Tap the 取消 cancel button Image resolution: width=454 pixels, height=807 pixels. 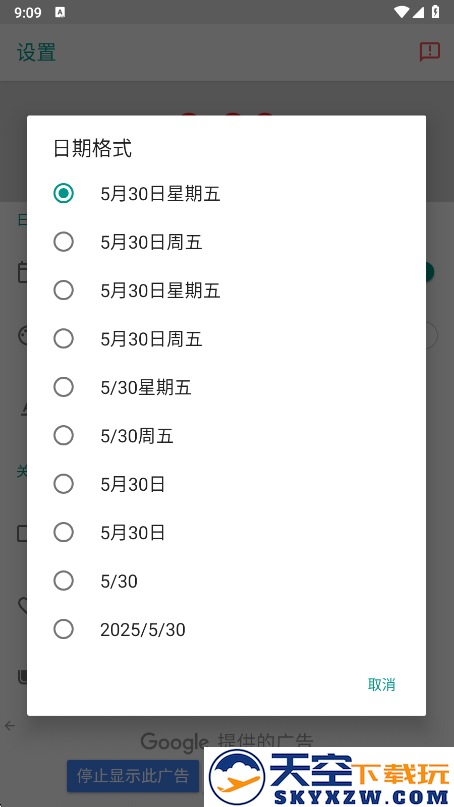[x=381, y=685]
